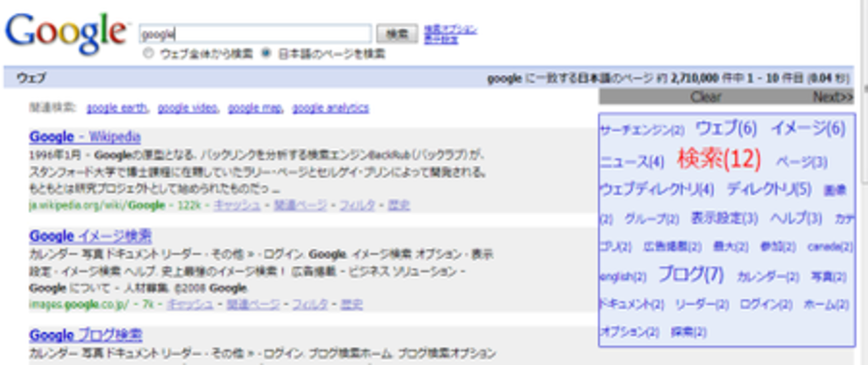
Task: Open キャッシュ link under the Wikipedia result
Action: click(x=237, y=205)
